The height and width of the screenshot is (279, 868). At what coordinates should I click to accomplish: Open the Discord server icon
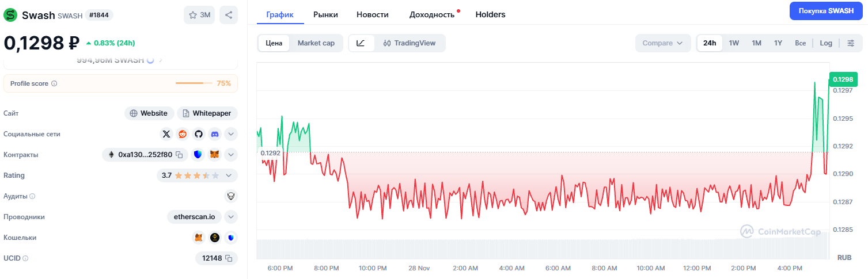tap(215, 134)
